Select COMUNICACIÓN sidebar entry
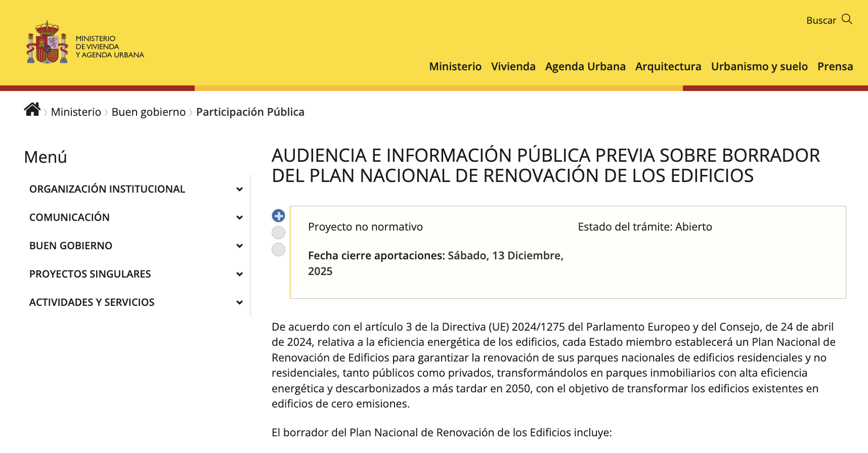868x453 pixels. point(69,217)
